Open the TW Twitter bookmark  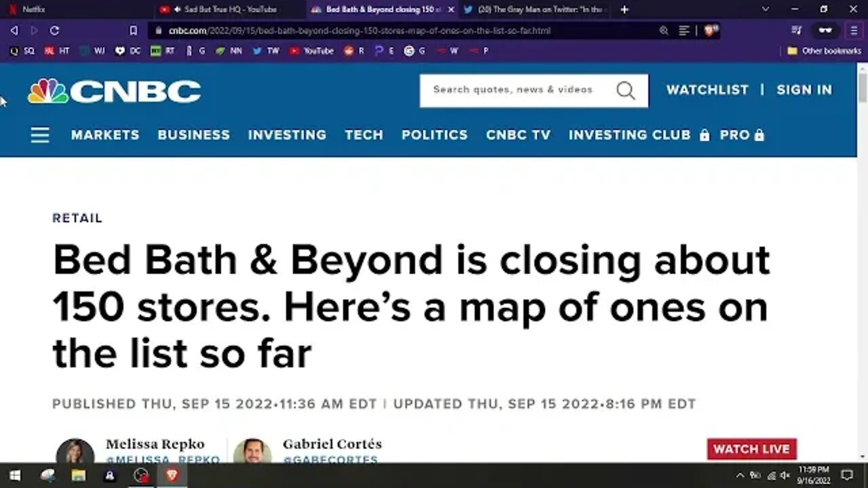(266, 51)
